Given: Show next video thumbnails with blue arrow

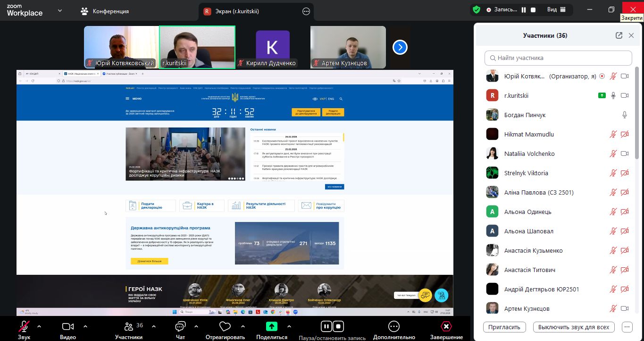Looking at the screenshot, I should tap(400, 47).
